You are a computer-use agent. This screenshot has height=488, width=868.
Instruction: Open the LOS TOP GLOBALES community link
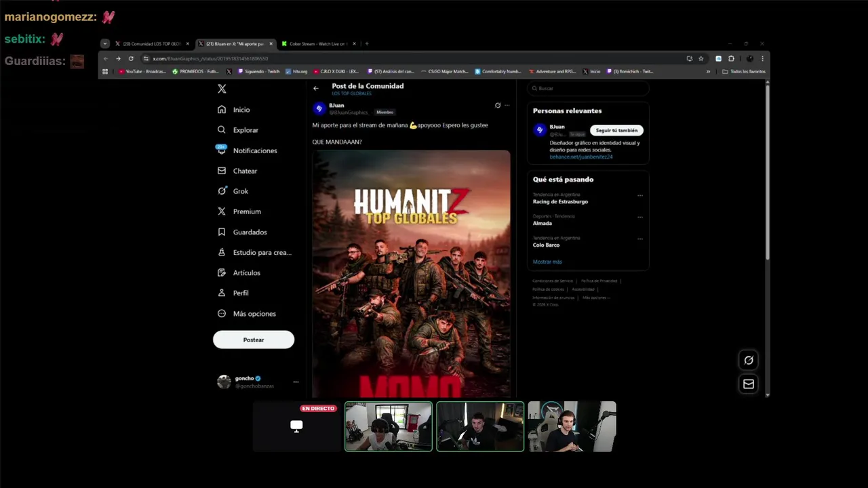pyautogui.click(x=351, y=94)
